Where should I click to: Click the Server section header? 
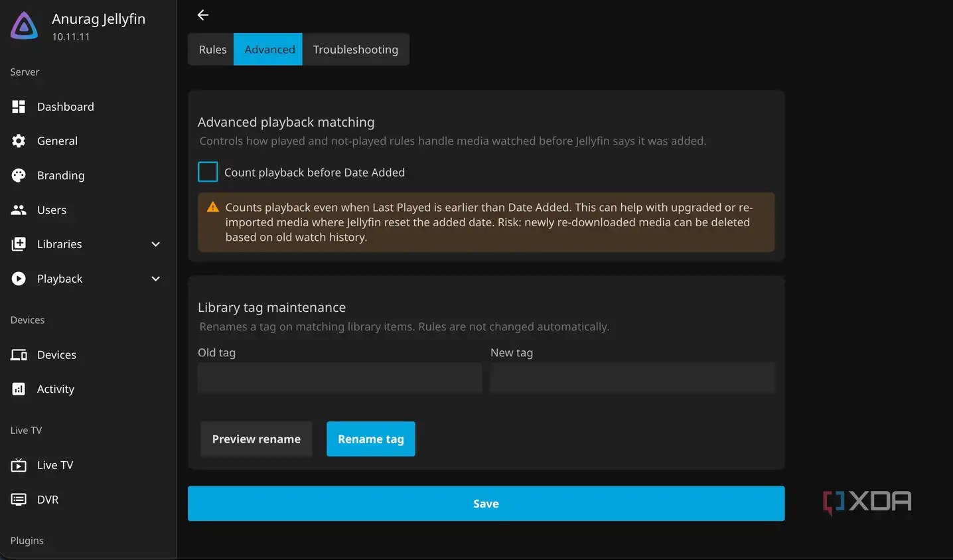click(25, 72)
